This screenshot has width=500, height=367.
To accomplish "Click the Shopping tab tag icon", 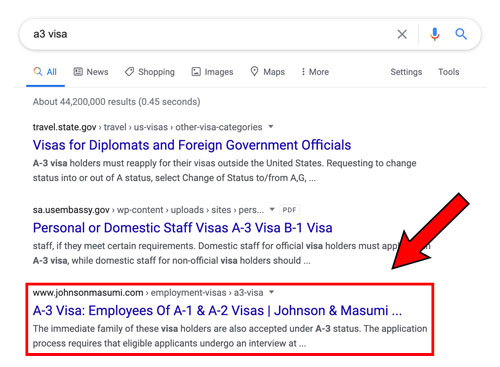I will (129, 72).
